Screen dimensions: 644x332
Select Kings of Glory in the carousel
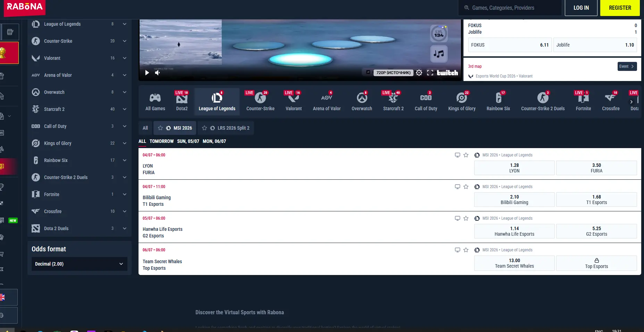click(462, 101)
